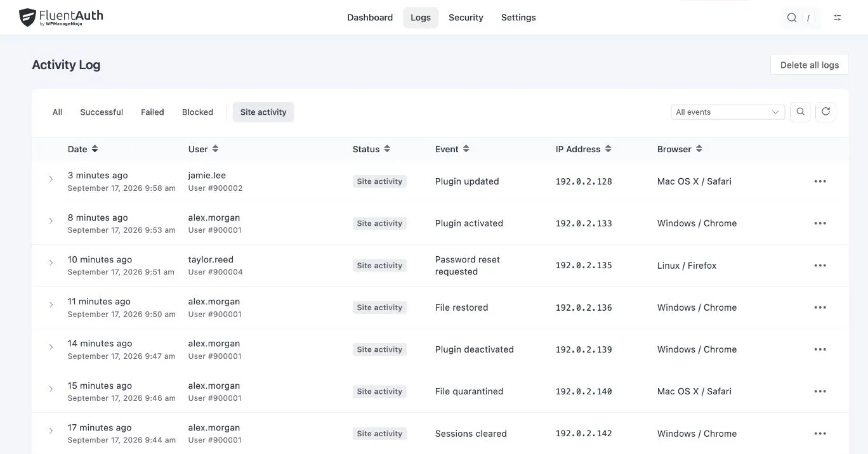Click the Delete all logs button
Image resolution: width=868 pixels, height=454 pixels.
pyautogui.click(x=809, y=65)
